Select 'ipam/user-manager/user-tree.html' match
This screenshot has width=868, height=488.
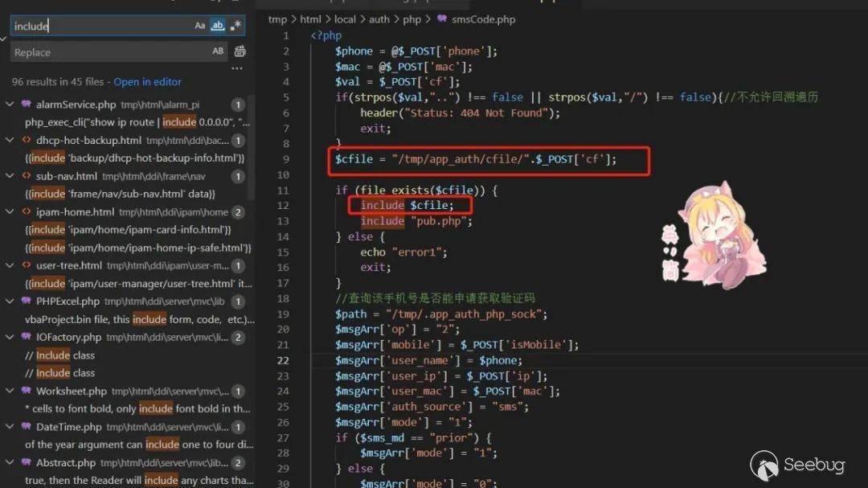coord(138,284)
